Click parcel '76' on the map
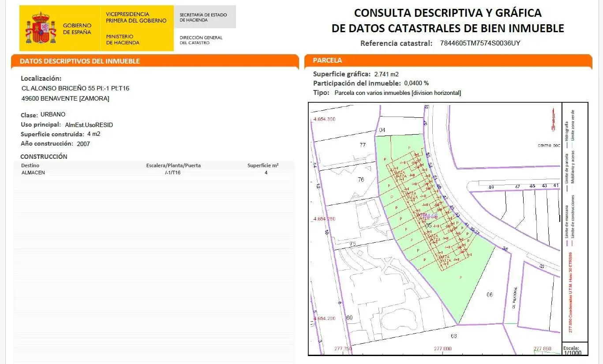The image size is (603, 364). click(x=361, y=180)
